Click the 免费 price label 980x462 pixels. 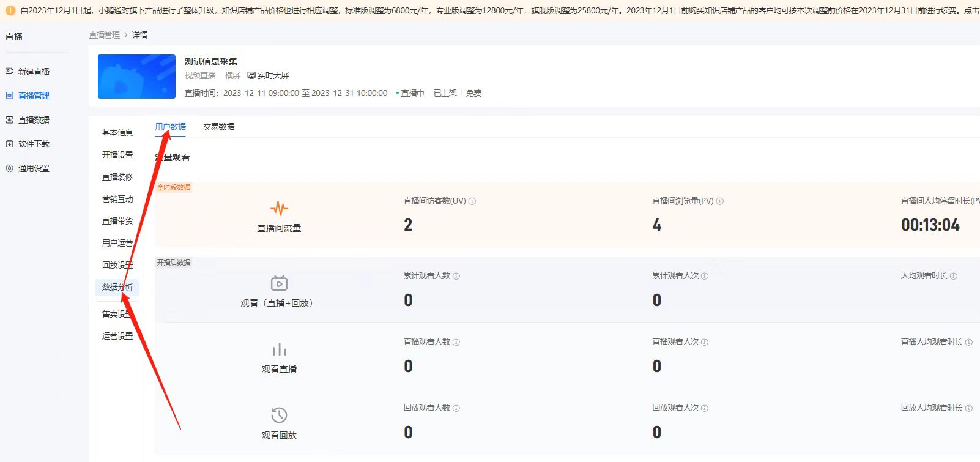click(x=473, y=93)
